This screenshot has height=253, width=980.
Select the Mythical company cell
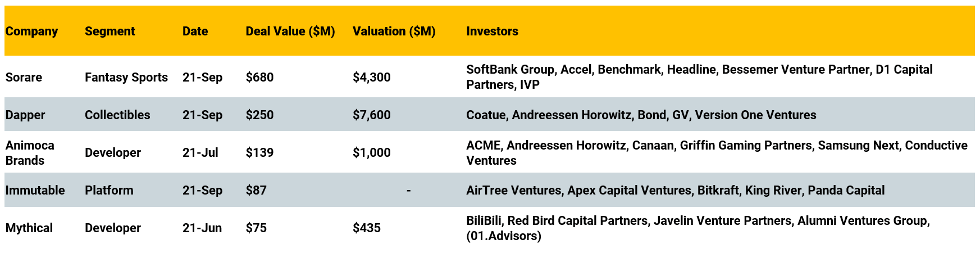pyautogui.click(x=29, y=228)
